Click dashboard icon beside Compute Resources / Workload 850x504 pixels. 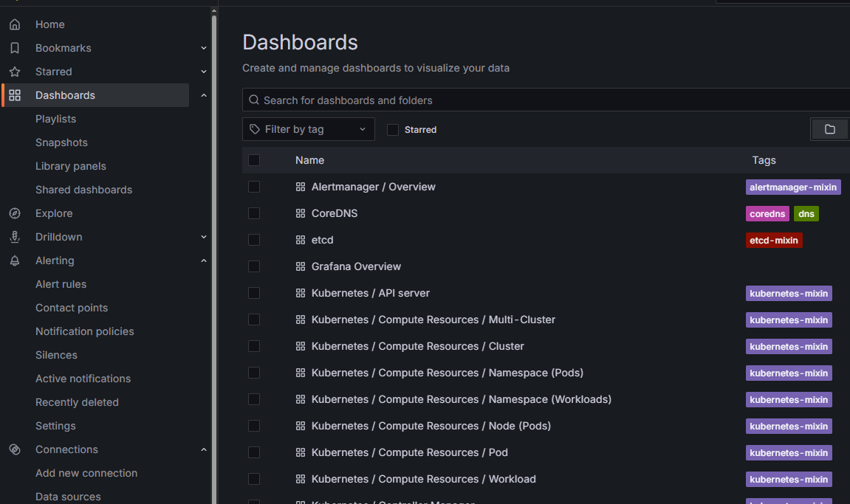click(301, 479)
